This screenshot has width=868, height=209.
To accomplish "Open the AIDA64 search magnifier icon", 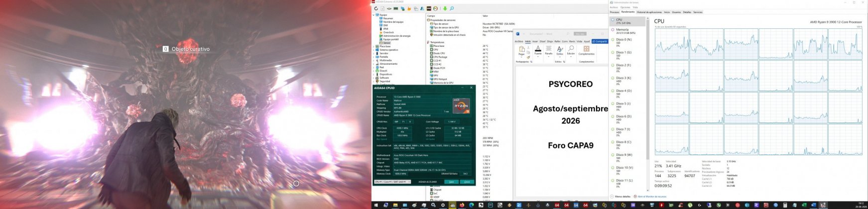I will tap(452, 8).
